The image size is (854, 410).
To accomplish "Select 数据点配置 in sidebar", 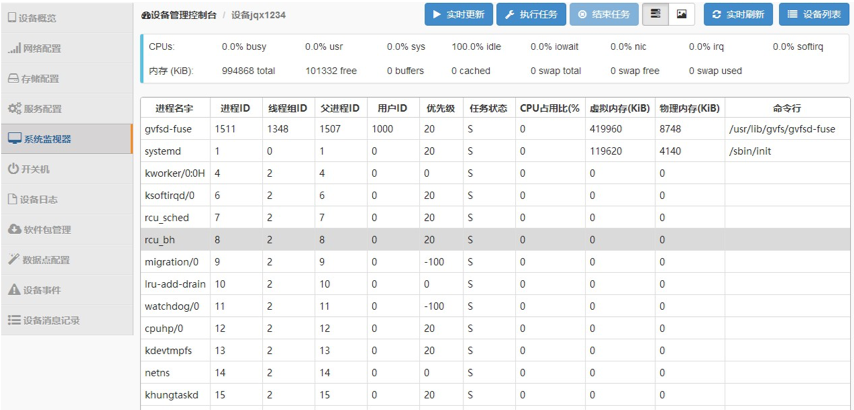I will tap(66, 260).
